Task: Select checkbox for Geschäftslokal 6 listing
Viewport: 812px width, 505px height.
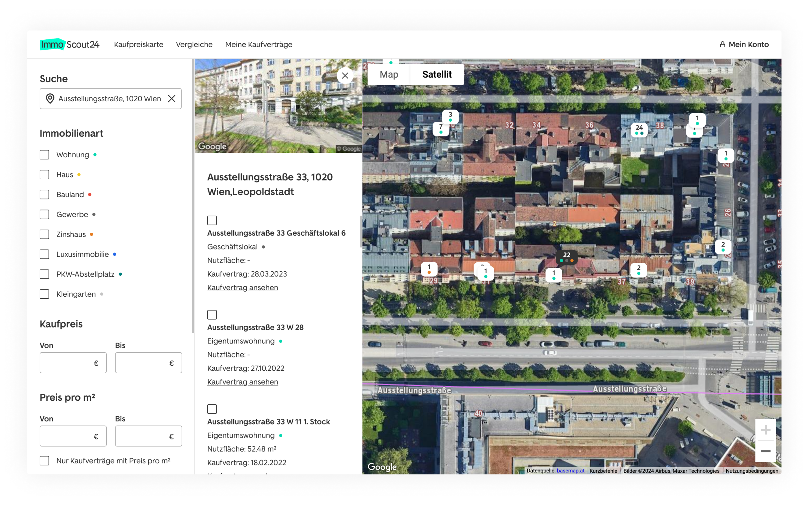Action: (x=212, y=220)
